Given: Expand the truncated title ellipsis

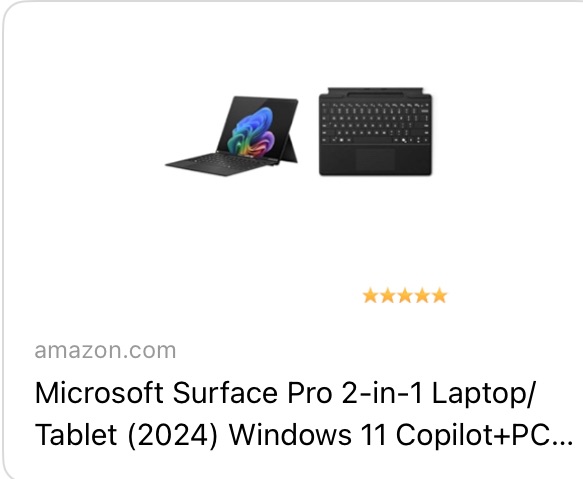Looking at the screenshot, I should point(561,443).
